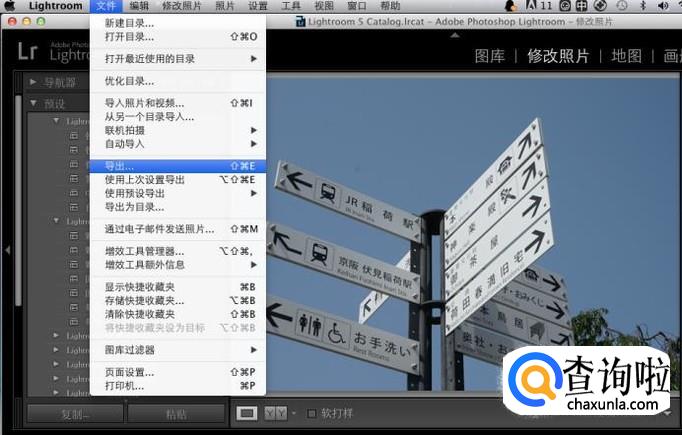Enable the 软打样 soft proofing checkbox
Viewport: 682px width, 435px height.
[312, 413]
